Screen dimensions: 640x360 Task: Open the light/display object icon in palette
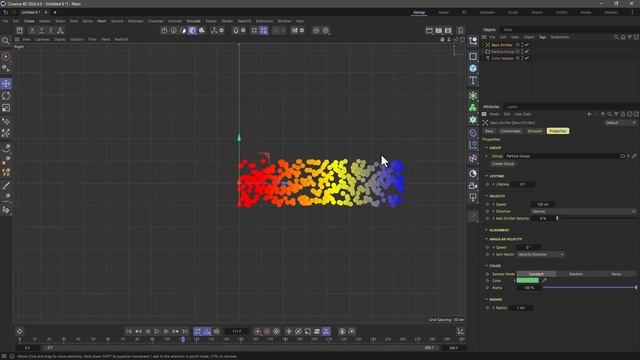click(473, 197)
